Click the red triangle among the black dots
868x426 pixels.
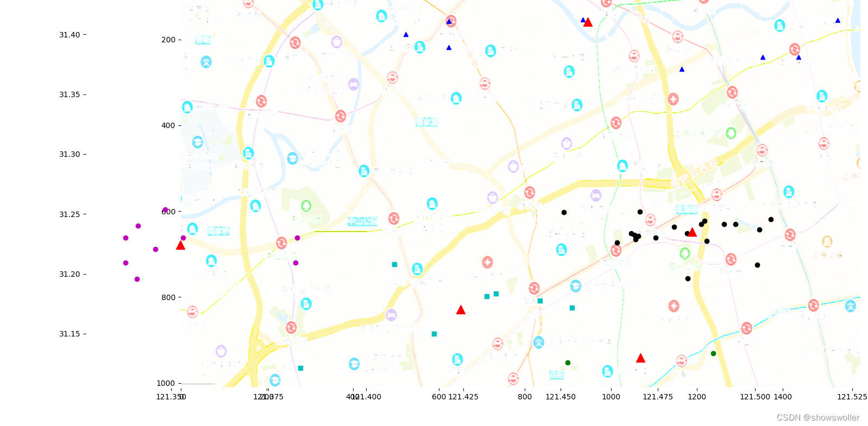pyautogui.click(x=692, y=232)
